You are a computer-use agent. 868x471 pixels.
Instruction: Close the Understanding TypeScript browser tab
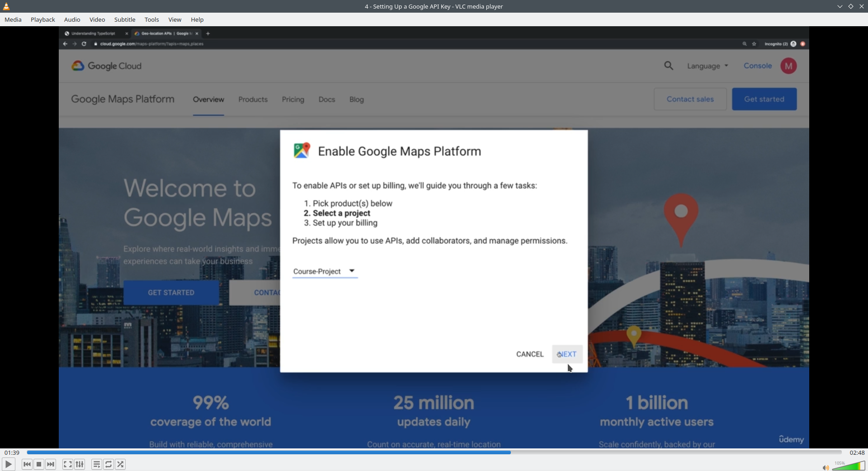127,33
